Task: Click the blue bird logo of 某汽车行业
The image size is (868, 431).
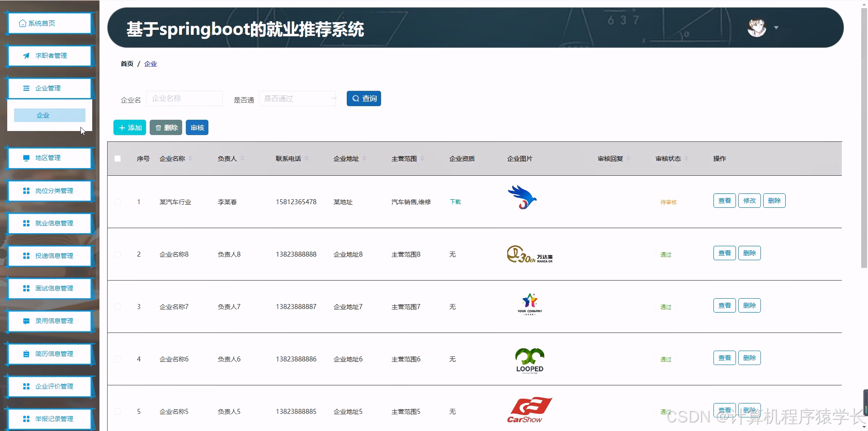Action: tap(522, 197)
